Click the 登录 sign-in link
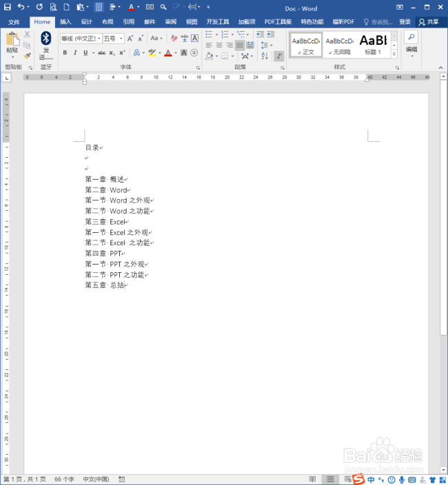Viewport: 448px width, 485px height. point(405,21)
